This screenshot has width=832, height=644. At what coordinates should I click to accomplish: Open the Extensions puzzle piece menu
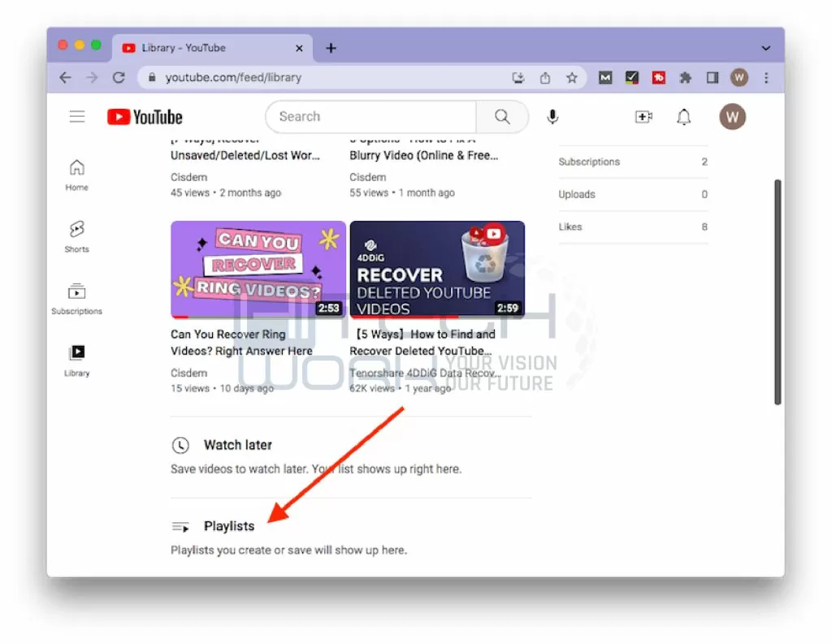coord(686,78)
